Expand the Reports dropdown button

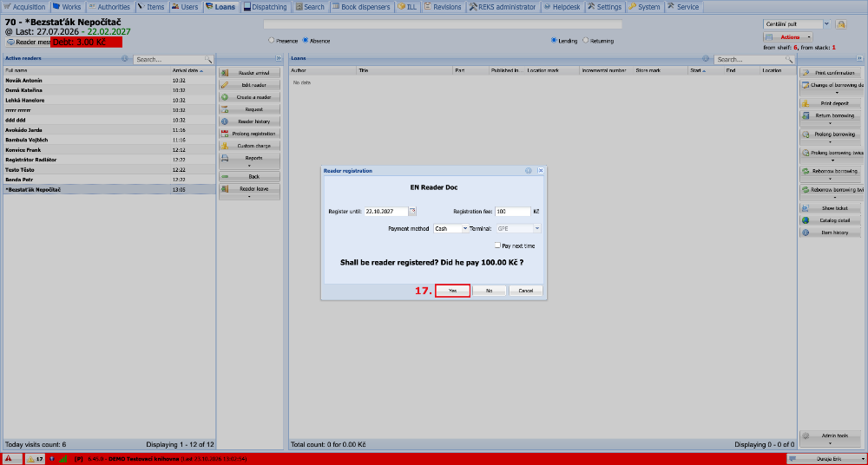click(x=250, y=161)
